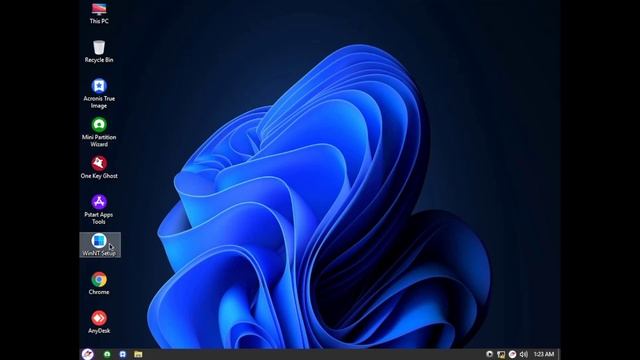
Task: Click the 1:23 AM clock
Action: [x=544, y=354]
